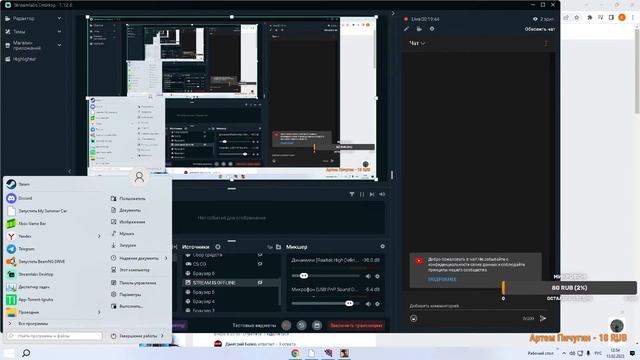Screen dimensions: 640x360
Task: Expand the Проводник submenu arrow
Action: coord(99,312)
